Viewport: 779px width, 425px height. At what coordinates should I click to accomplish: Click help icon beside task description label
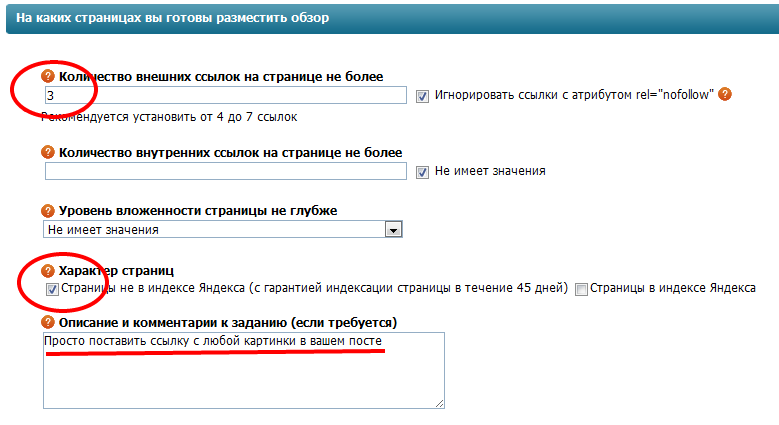coord(47,322)
